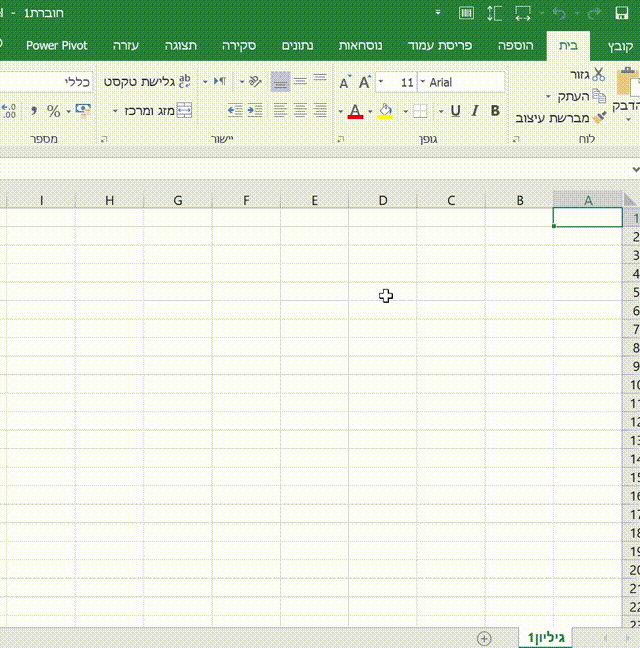Click the text direction paragraph-mark icon
The image size is (640, 648).
pyautogui.click(x=219, y=81)
